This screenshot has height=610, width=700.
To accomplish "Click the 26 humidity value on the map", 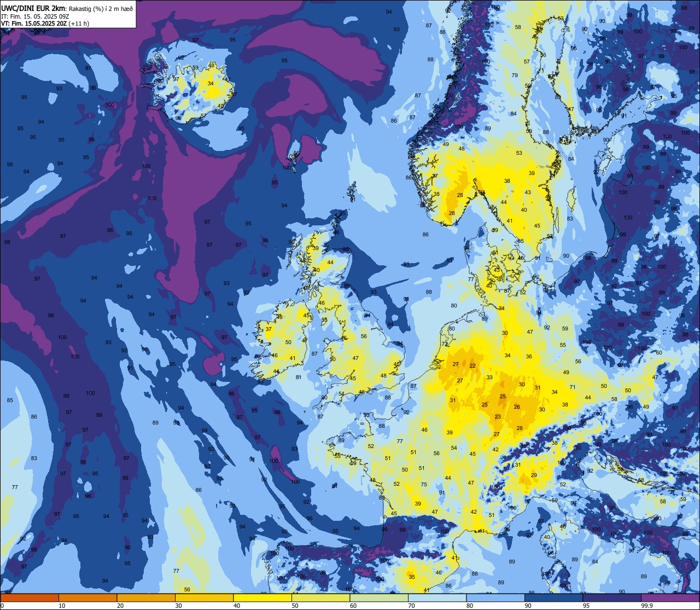I will click(x=517, y=406).
